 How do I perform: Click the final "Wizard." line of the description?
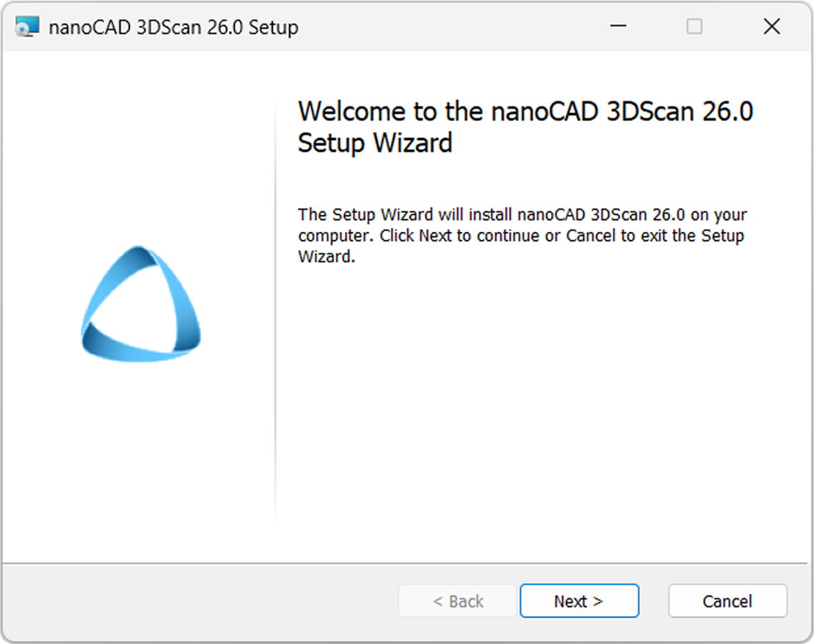pos(326,256)
